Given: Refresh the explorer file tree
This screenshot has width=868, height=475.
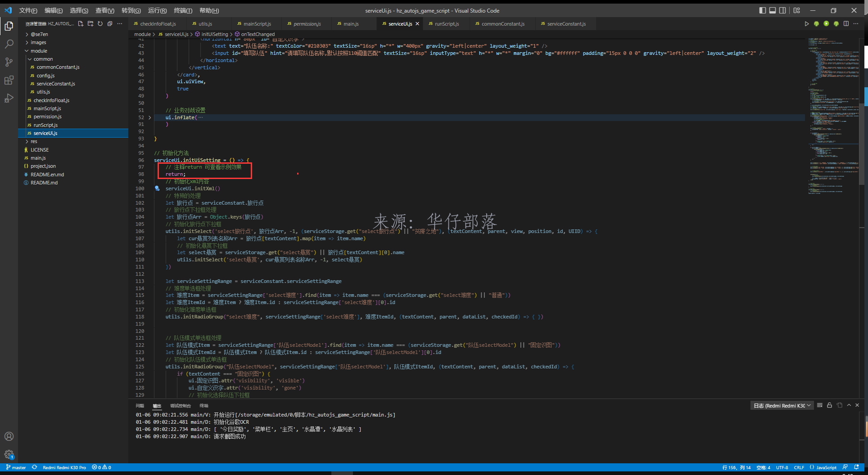Looking at the screenshot, I should (100, 23).
